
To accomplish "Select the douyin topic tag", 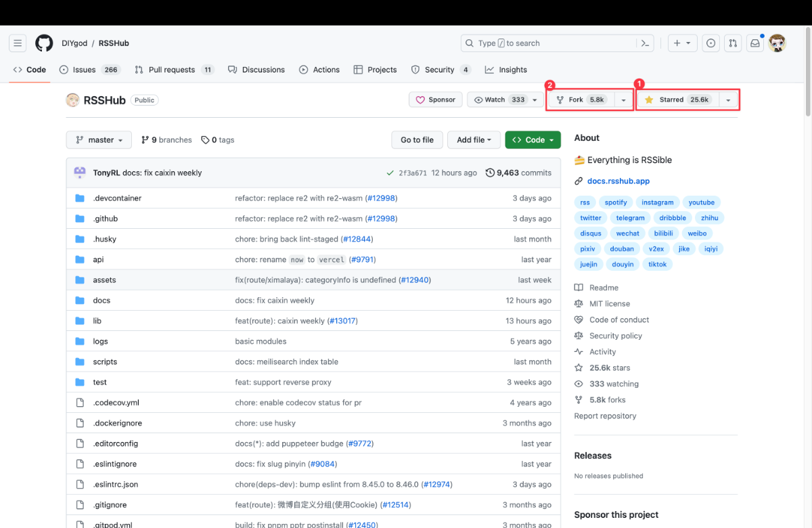I will (623, 265).
